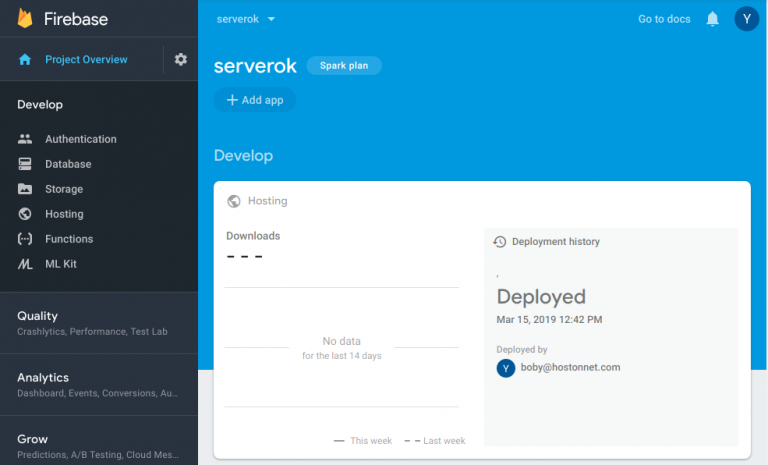Open Storage from Develop menu
This screenshot has height=465, width=768.
(64, 189)
